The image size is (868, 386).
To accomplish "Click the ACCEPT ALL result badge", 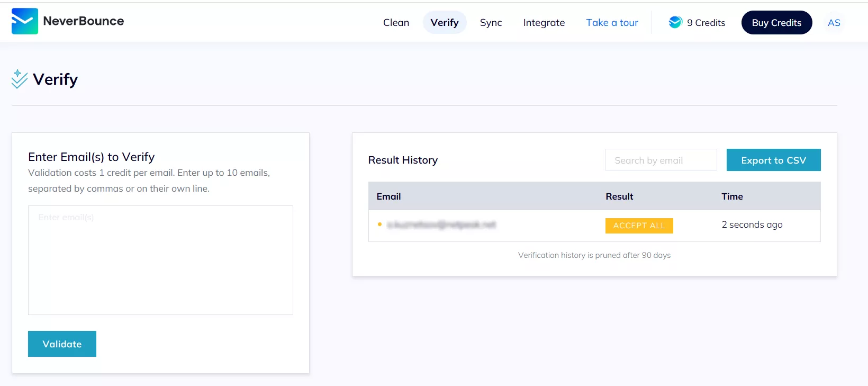I will [639, 226].
